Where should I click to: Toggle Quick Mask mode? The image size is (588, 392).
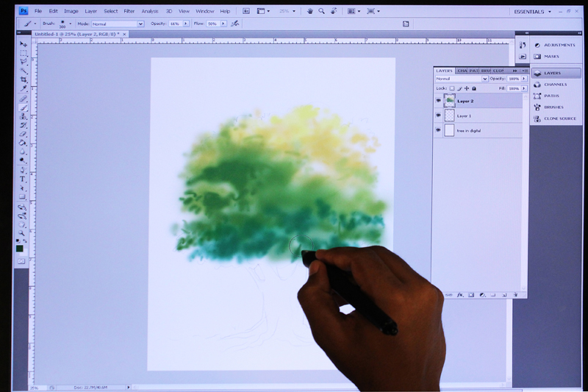pos(21,262)
